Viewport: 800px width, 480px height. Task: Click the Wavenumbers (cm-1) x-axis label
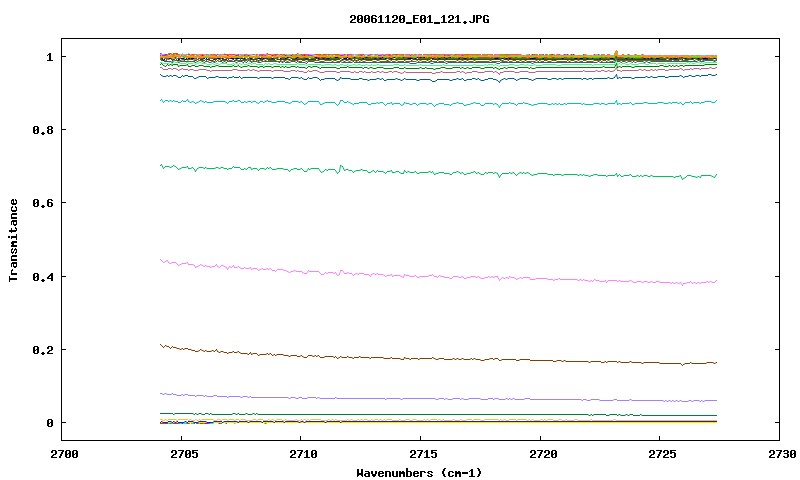click(419, 473)
